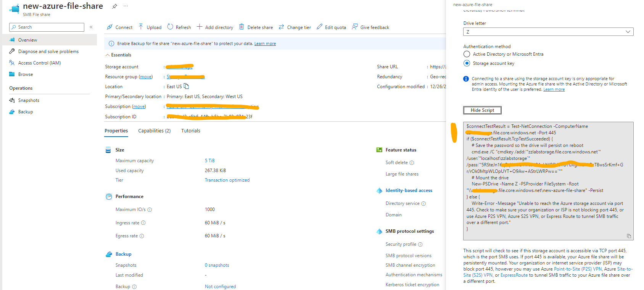Click the Transaction optimized tier link
The height and width of the screenshot is (290, 644).
click(227, 180)
